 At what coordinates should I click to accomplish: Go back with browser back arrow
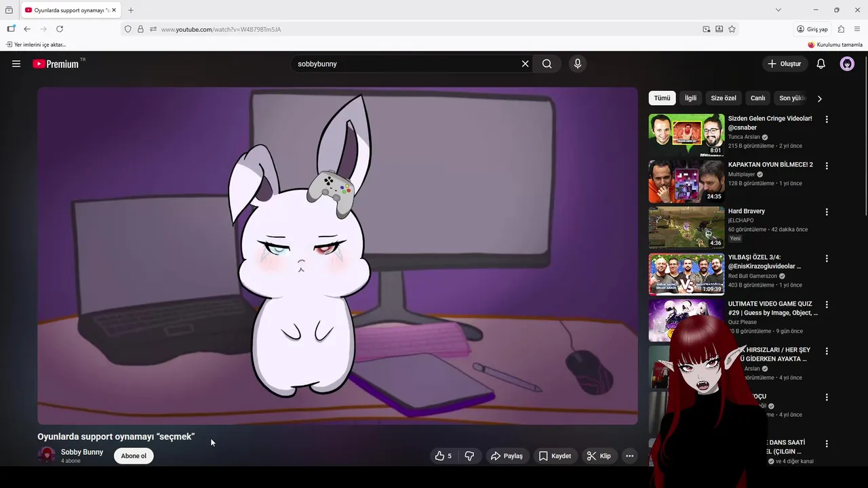click(27, 29)
